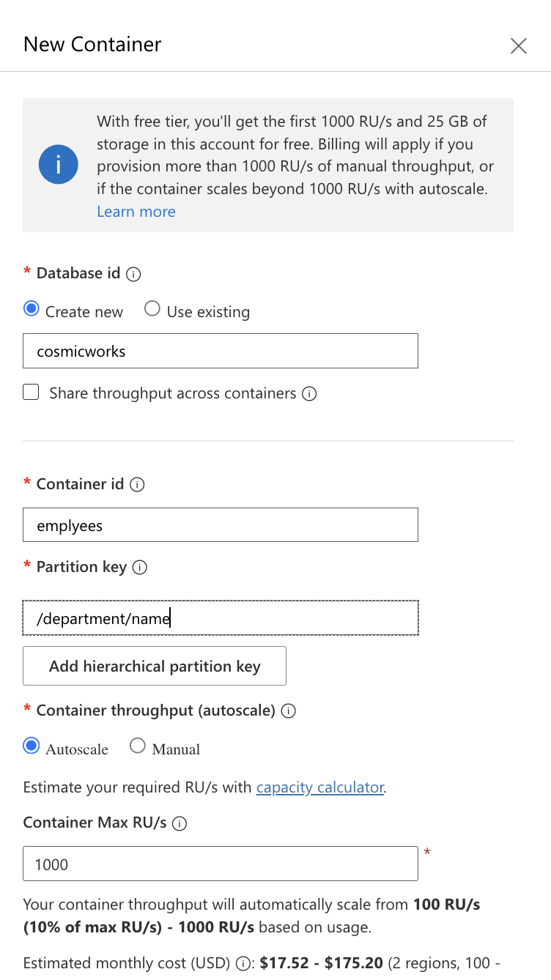Click the cosmicworks database id field
This screenshot has width=551, height=980.
[x=221, y=351]
